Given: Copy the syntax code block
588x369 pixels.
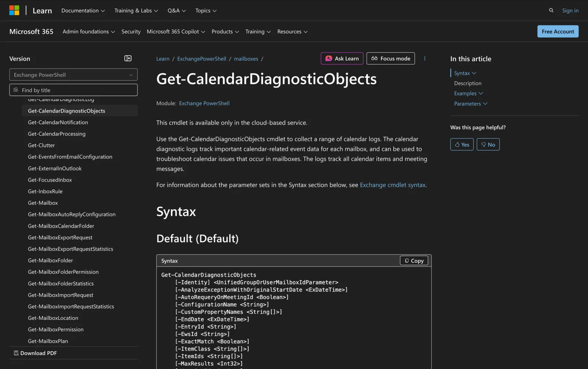Looking at the screenshot, I should pyautogui.click(x=414, y=261).
